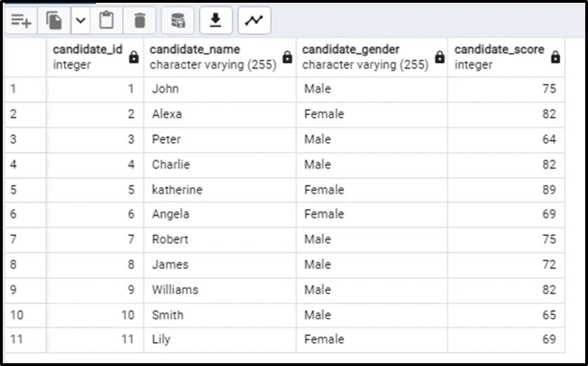Click the lock icon in candidate_id header
The height and width of the screenshot is (366, 588).
point(133,58)
